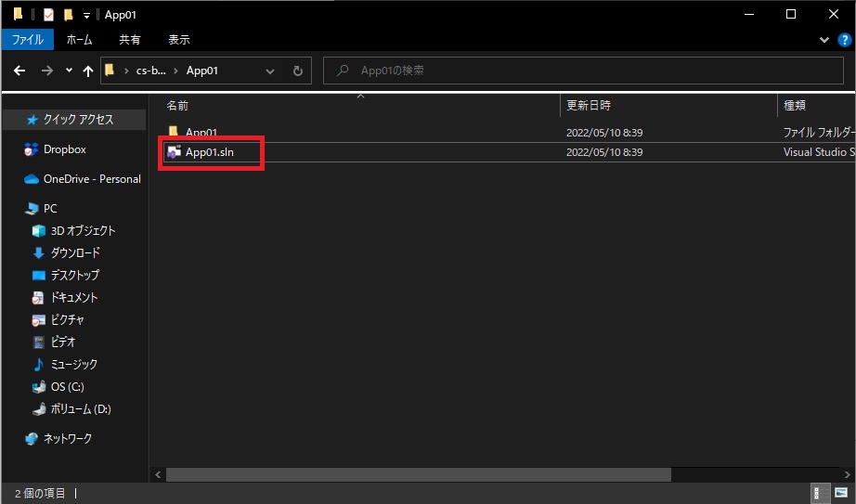This screenshot has height=504, width=856.
Task: Sort by the 名前 column header
Action: coord(177,106)
